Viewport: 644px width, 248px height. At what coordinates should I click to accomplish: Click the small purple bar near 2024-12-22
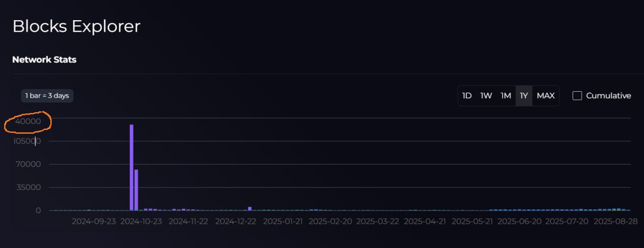point(250,208)
